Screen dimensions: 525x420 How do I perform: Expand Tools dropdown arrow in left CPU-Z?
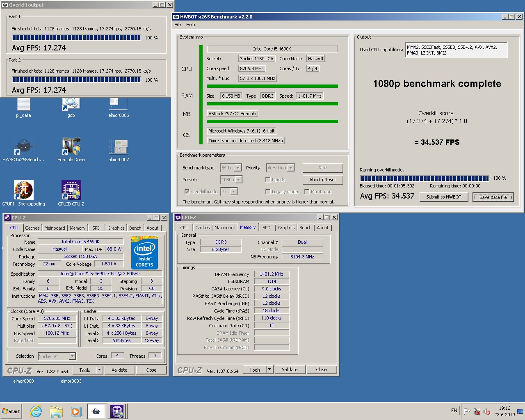[99, 370]
